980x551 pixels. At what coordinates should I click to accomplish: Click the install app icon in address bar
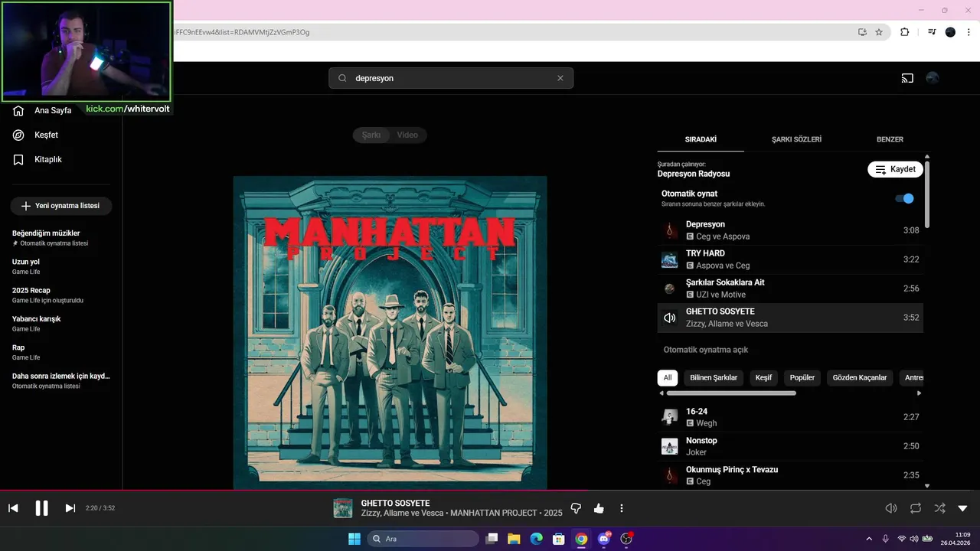point(862,32)
